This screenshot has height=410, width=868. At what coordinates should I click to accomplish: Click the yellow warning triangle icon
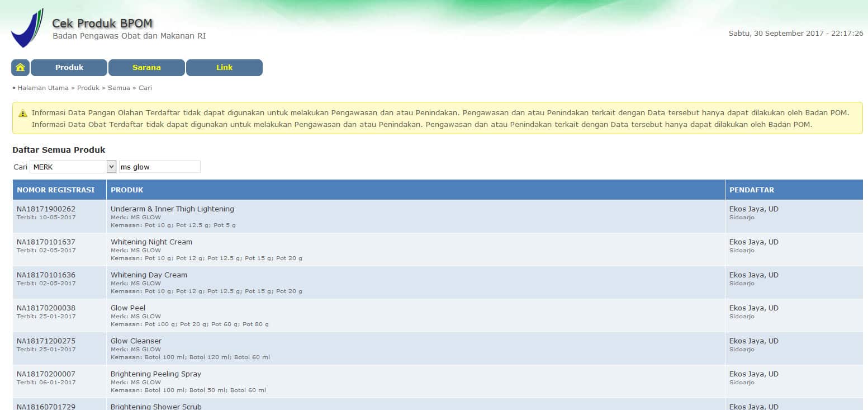22,113
